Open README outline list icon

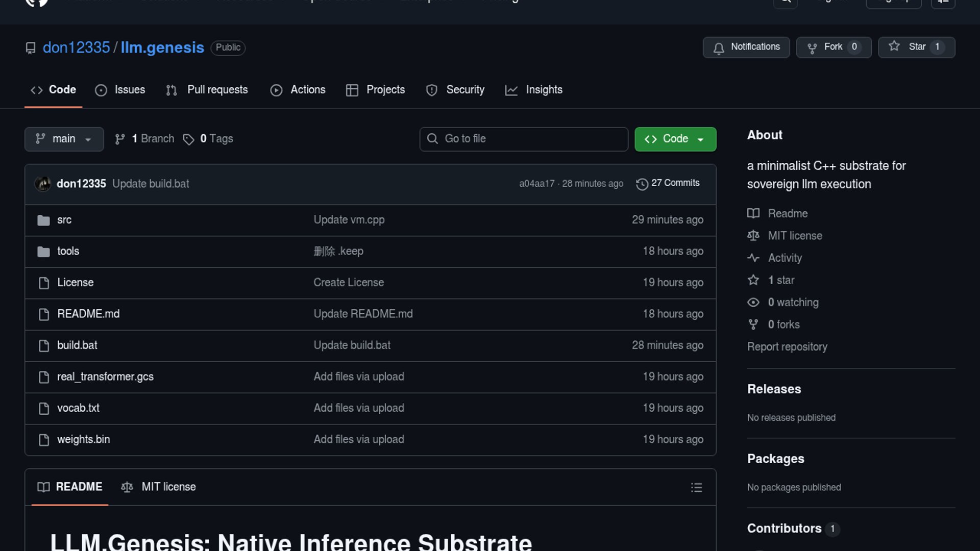point(696,488)
